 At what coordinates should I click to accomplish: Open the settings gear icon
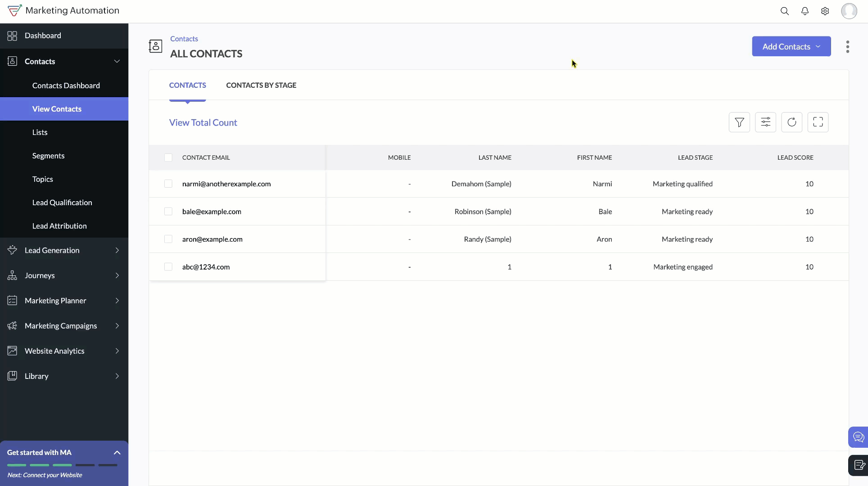[x=825, y=11]
